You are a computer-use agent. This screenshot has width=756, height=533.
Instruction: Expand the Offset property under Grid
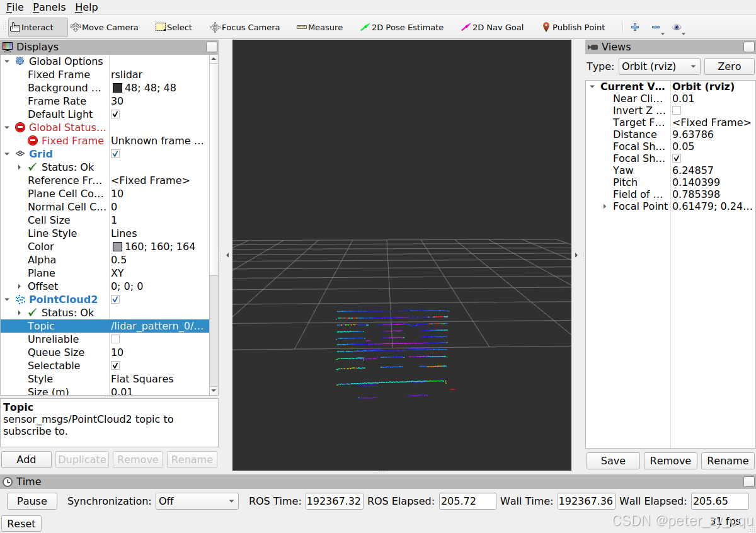click(x=19, y=286)
